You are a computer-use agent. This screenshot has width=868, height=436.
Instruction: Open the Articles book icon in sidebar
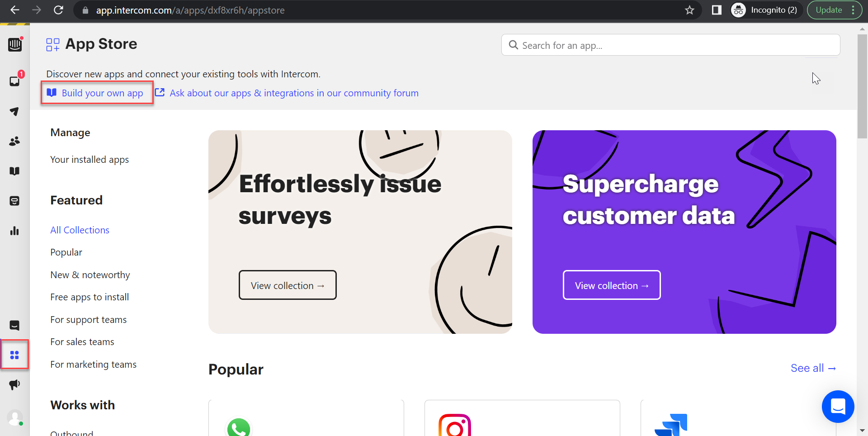pos(15,171)
